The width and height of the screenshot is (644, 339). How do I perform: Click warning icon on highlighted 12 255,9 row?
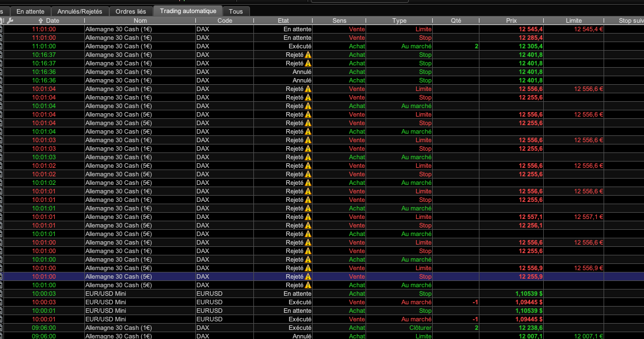click(x=308, y=276)
